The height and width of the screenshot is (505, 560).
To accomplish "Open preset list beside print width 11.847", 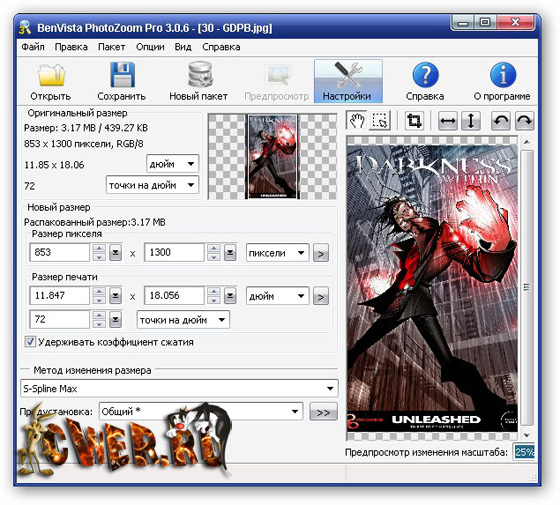I will 115,296.
